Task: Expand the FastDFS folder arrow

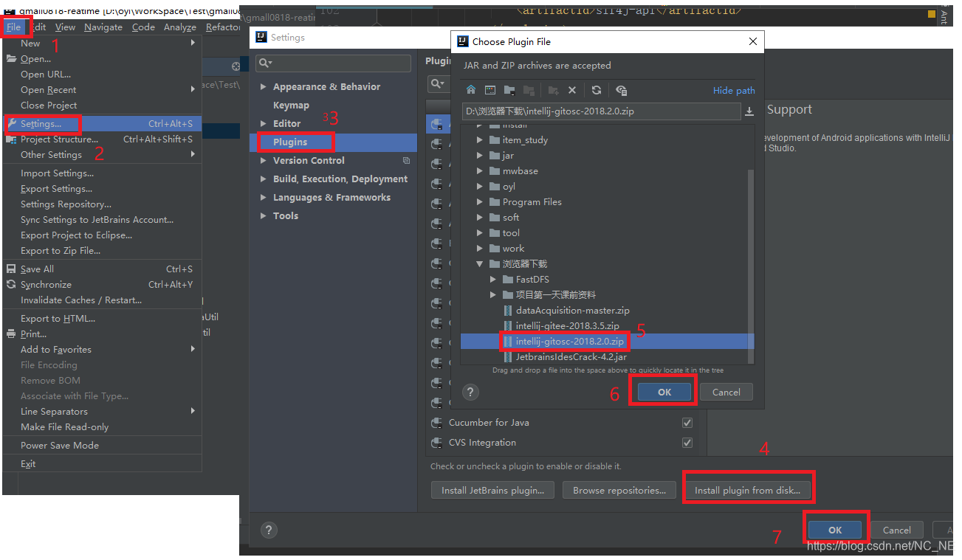Action: (493, 279)
